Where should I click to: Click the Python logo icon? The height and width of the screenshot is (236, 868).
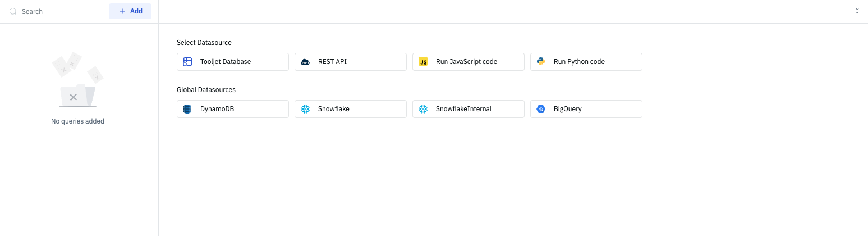tap(541, 62)
